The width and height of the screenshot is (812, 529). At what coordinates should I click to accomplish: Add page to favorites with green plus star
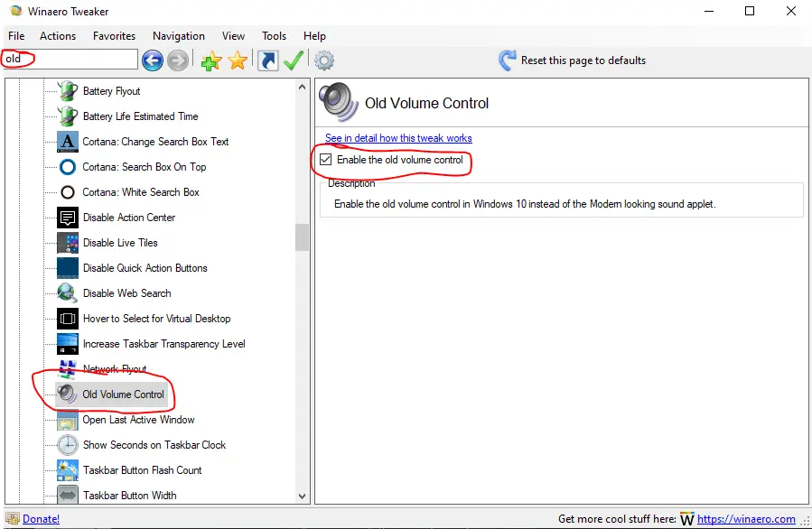point(211,61)
